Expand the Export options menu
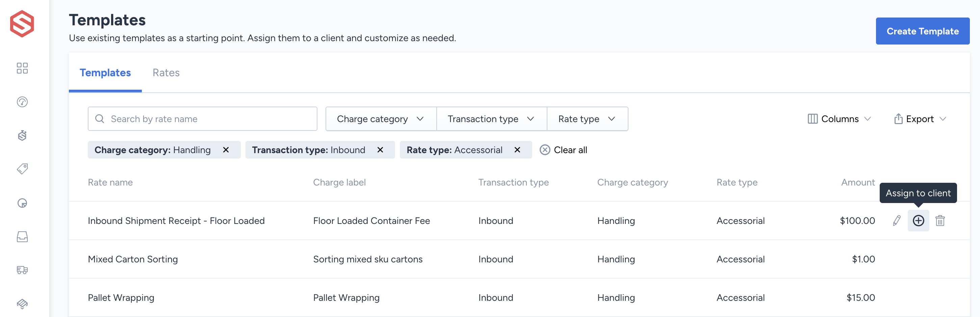 920,119
